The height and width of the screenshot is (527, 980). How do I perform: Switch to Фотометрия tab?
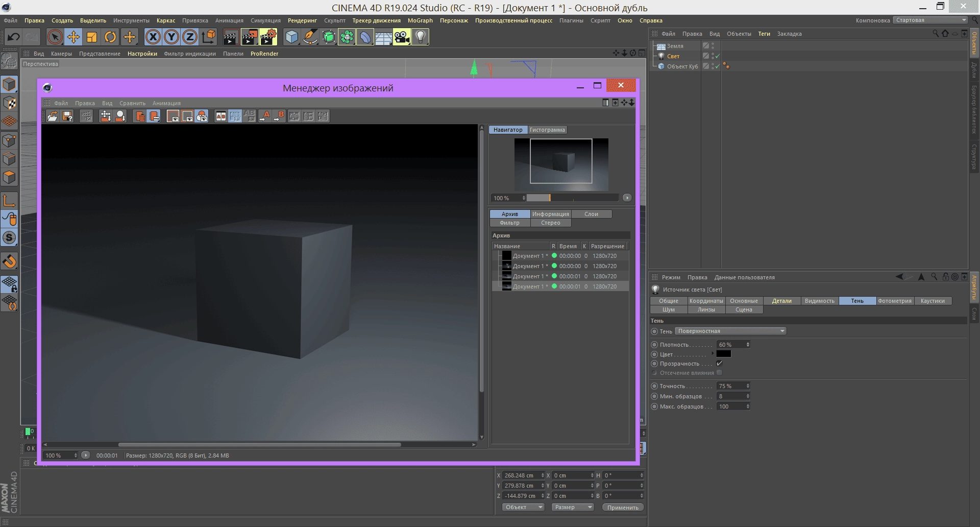point(895,301)
